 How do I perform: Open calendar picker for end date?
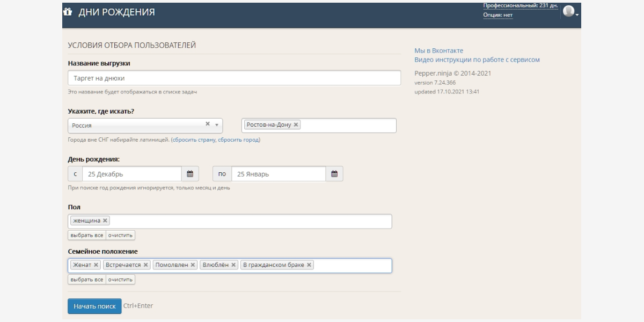tap(334, 174)
